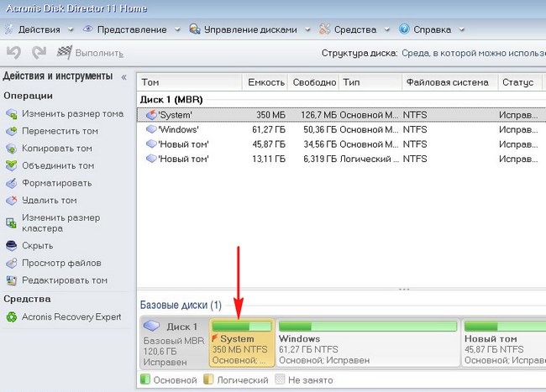Open the Представление menu
The image size is (546, 392).
click(132, 29)
